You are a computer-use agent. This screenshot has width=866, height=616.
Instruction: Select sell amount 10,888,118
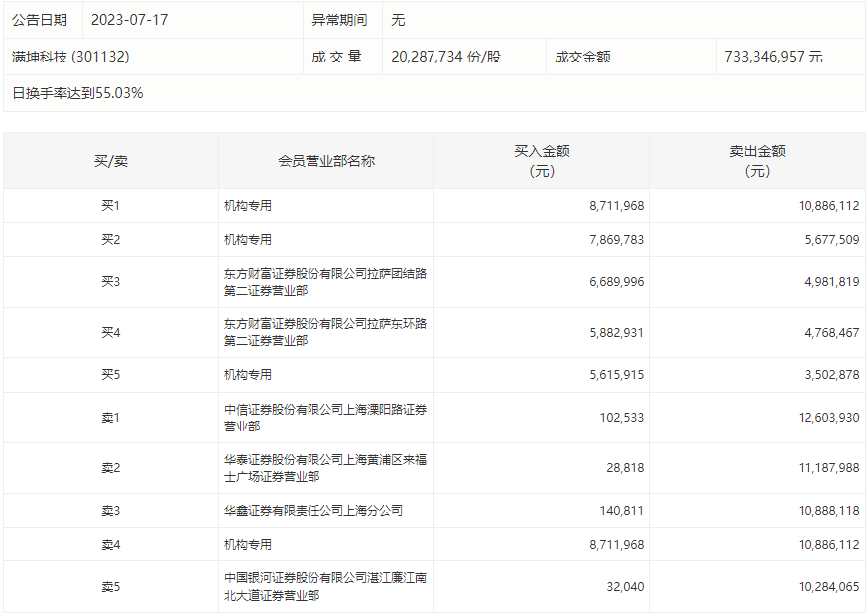[828, 511]
